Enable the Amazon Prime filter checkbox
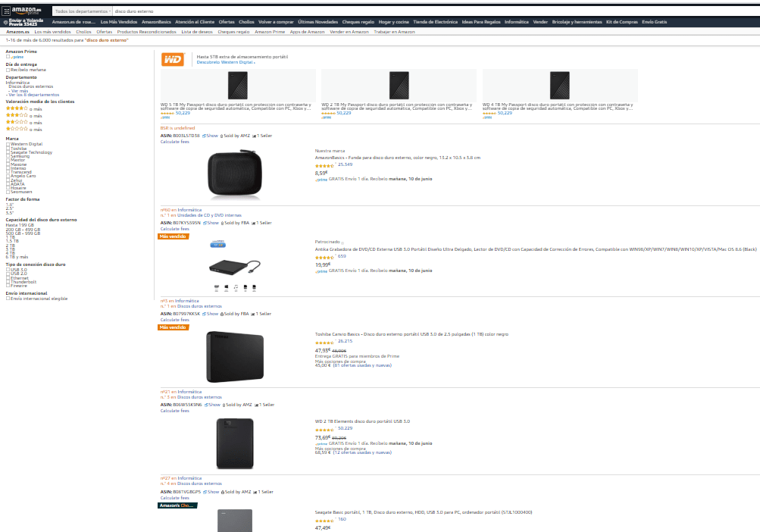The width and height of the screenshot is (760, 532). coord(8,56)
